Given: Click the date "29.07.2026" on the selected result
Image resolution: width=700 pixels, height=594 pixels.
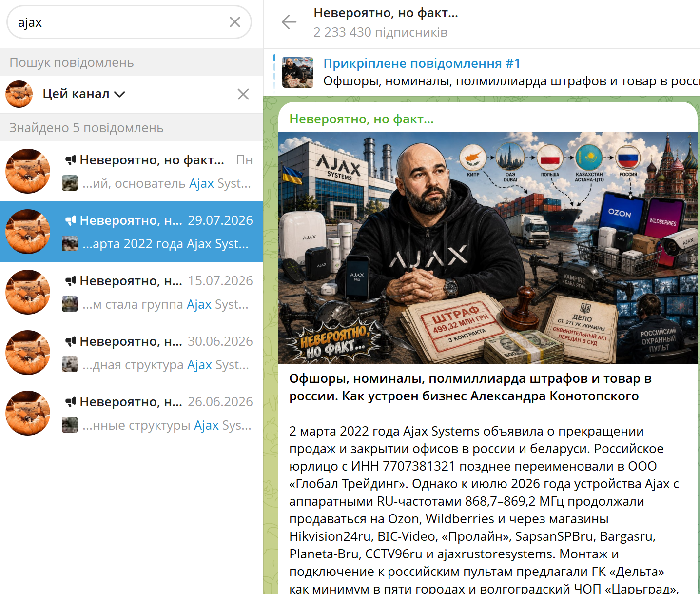Looking at the screenshot, I should point(220,220).
